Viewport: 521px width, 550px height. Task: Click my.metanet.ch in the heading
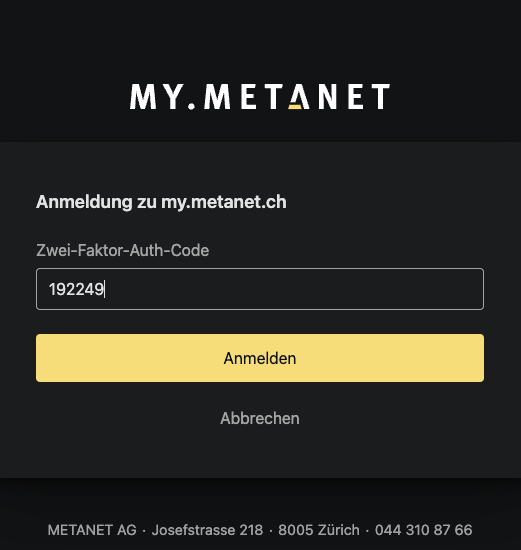[x=224, y=202]
